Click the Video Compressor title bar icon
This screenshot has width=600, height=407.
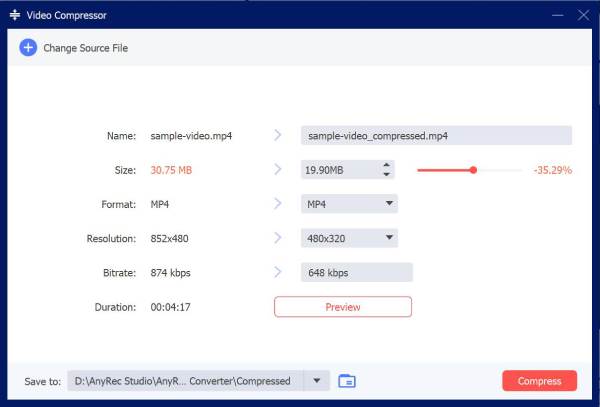15,15
